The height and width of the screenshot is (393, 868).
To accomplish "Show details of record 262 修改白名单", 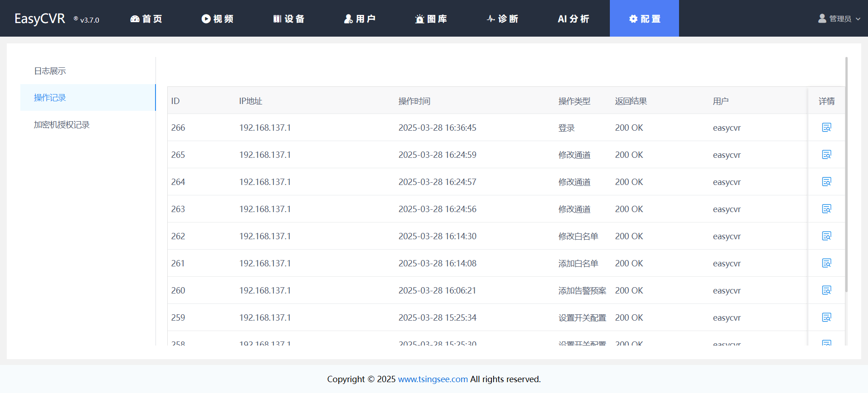I will [x=826, y=236].
